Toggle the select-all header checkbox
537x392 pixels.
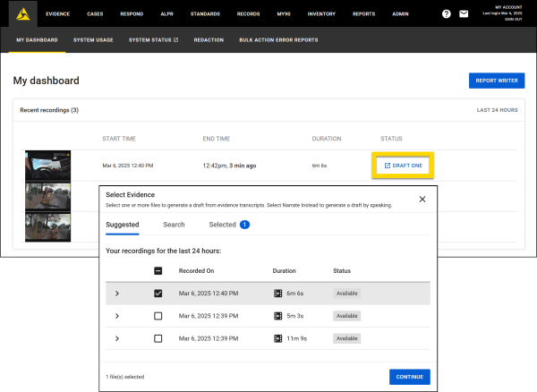pyautogui.click(x=158, y=270)
